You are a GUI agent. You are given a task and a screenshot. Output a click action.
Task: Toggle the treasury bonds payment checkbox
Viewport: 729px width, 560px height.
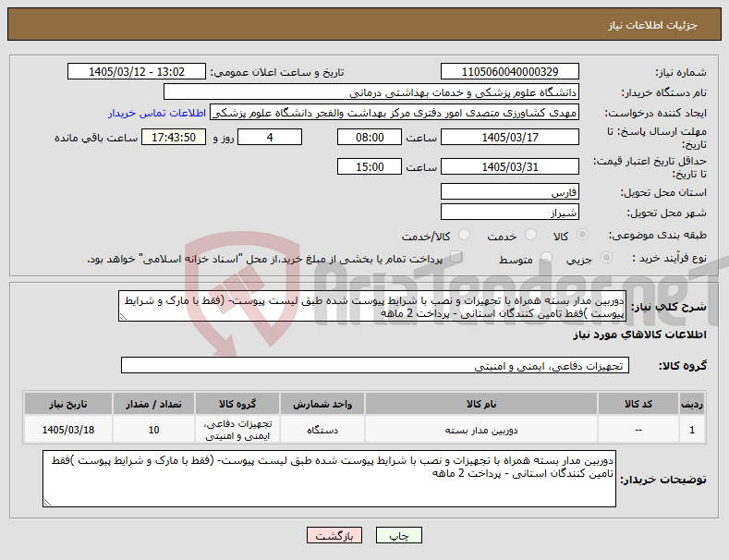click(456, 257)
